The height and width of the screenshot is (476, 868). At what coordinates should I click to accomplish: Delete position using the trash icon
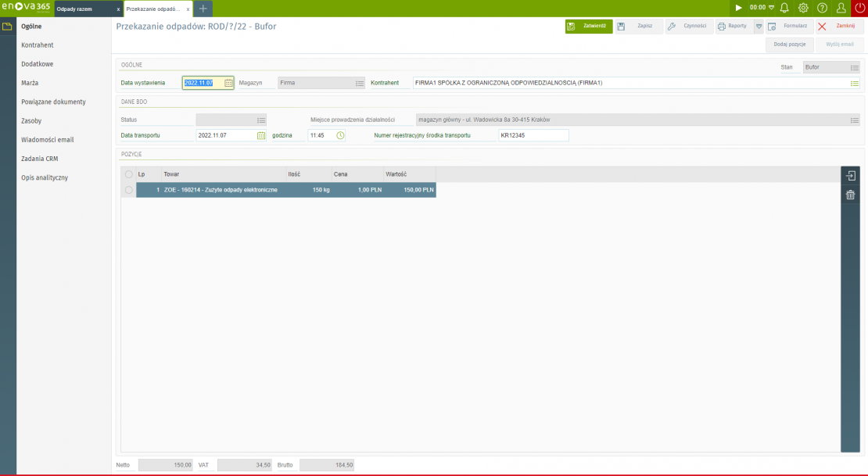pyautogui.click(x=851, y=195)
